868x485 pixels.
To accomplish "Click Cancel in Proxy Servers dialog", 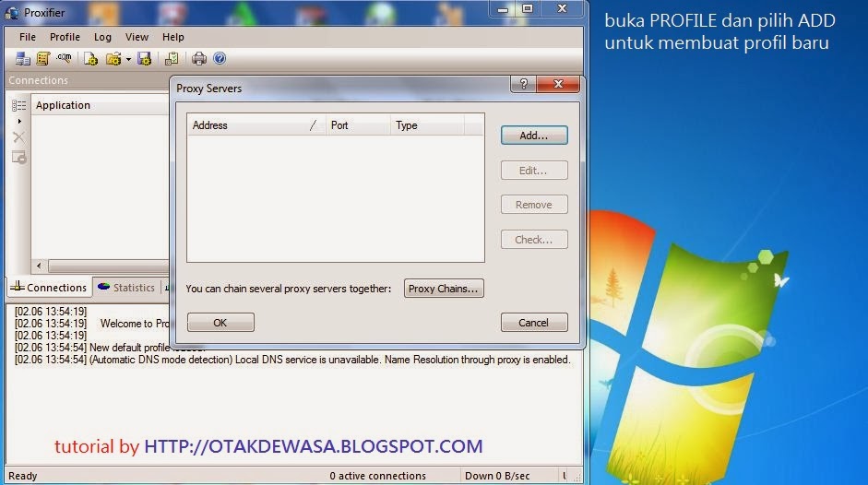I will [x=534, y=322].
